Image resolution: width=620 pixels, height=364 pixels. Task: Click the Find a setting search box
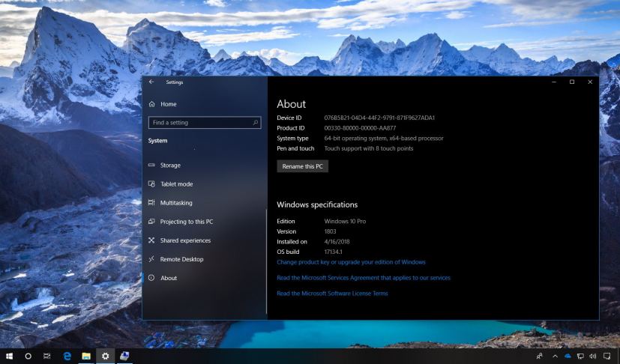coord(205,123)
